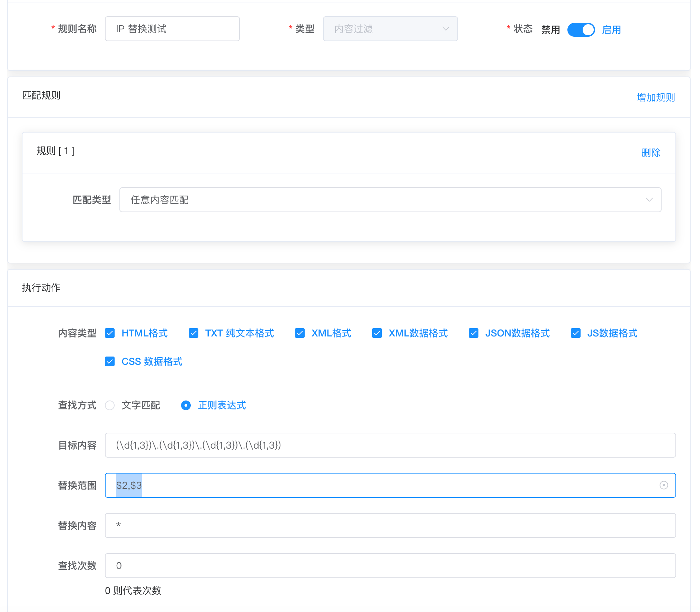Screen dimensions: 700x612
Task: Click the 内容类型 label
Action: click(x=77, y=333)
